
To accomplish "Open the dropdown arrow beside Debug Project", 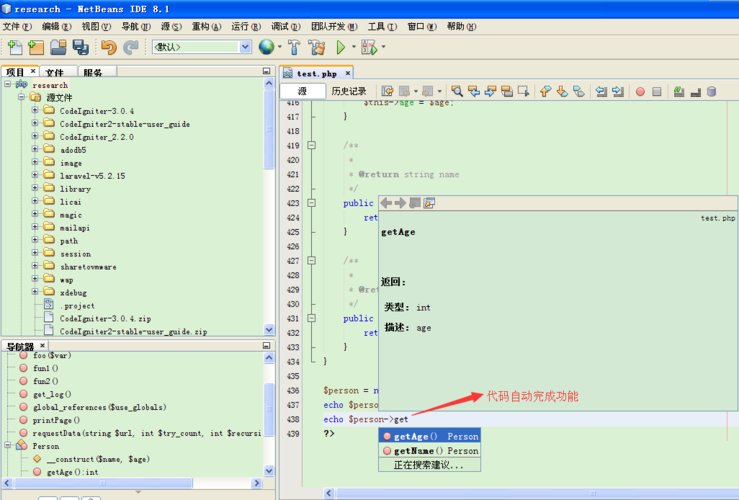I will 383,47.
